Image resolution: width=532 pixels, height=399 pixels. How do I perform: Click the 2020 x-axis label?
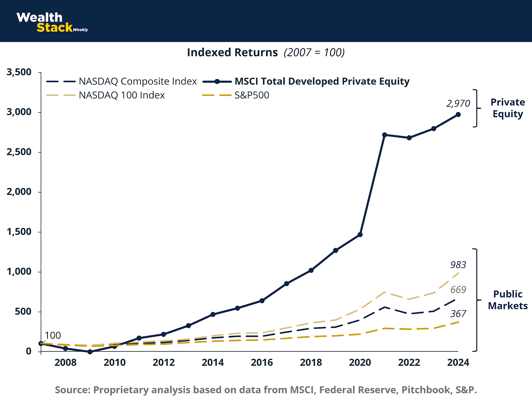pos(360,362)
